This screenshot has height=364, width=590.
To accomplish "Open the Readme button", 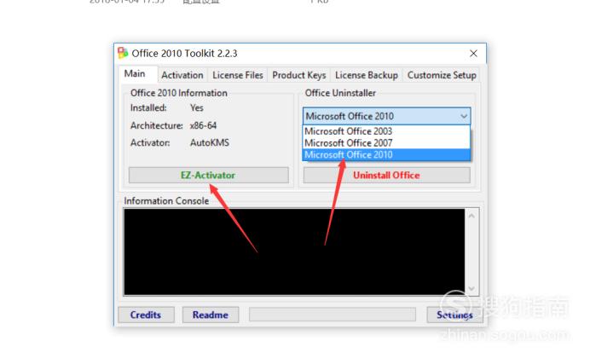I will click(x=211, y=315).
